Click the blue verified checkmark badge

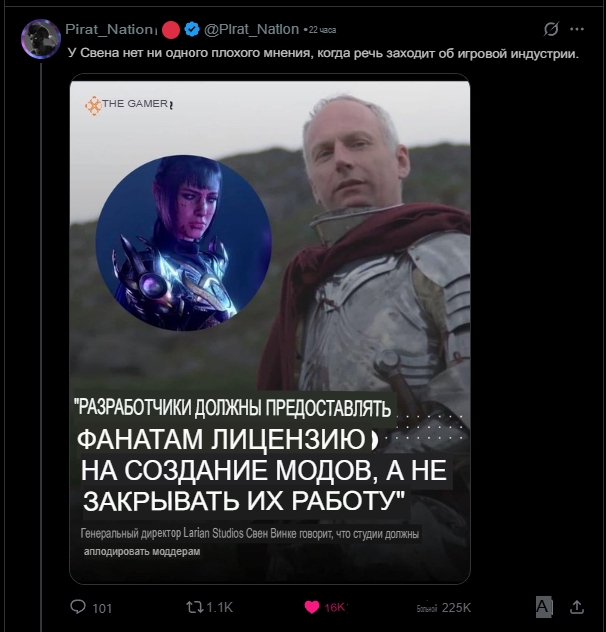(192, 29)
